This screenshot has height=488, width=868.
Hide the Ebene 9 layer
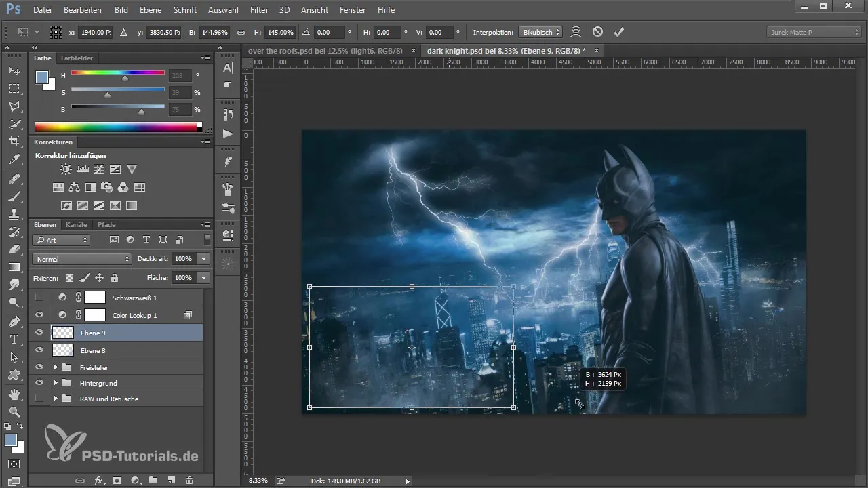click(39, 333)
